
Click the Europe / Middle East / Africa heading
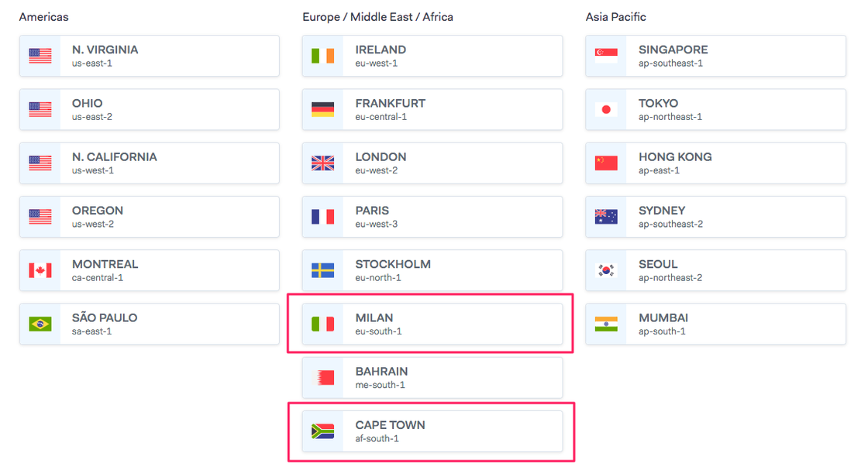pos(377,16)
